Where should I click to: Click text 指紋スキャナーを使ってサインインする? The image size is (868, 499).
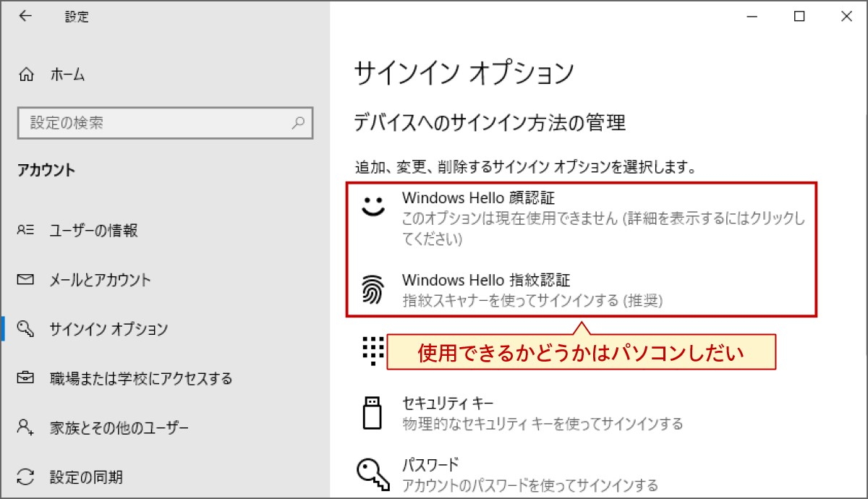(510, 300)
